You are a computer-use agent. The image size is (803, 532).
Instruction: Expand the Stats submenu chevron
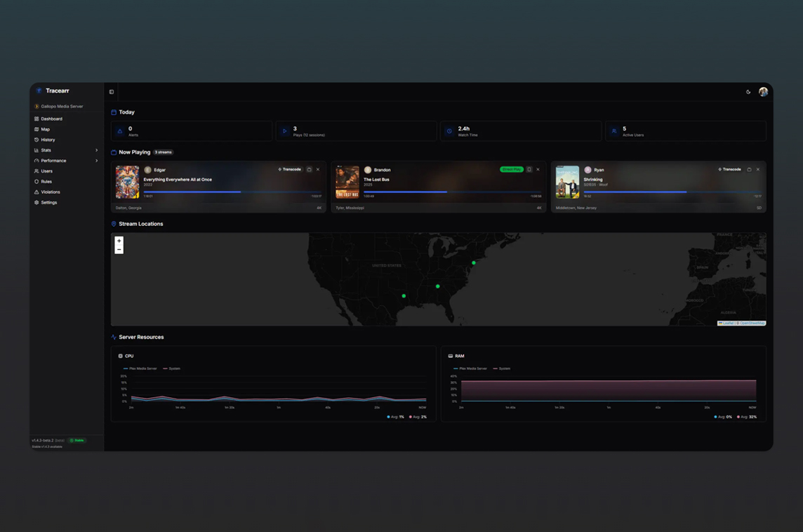pos(96,150)
